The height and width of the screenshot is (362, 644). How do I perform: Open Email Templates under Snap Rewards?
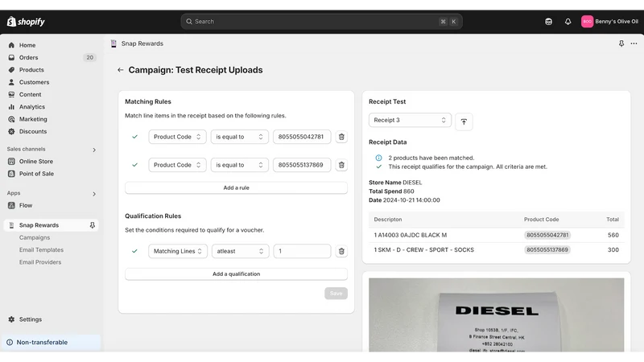(41, 250)
